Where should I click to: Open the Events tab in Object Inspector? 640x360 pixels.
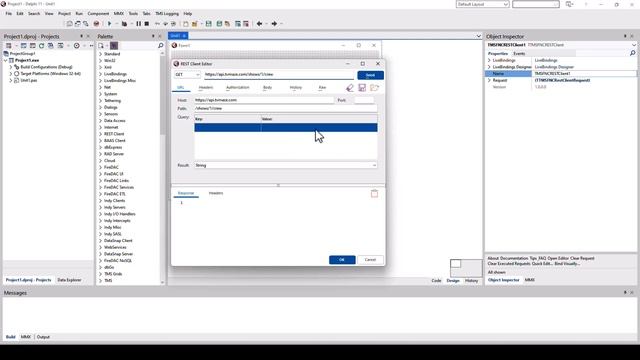point(519,53)
